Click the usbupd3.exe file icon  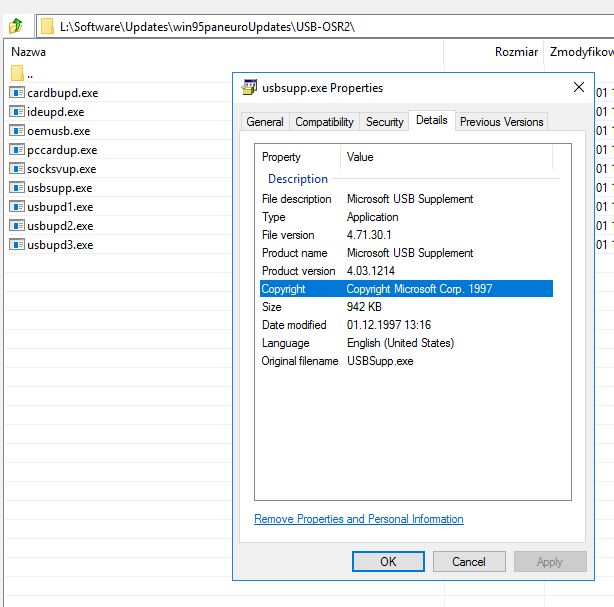pyautogui.click(x=17, y=245)
